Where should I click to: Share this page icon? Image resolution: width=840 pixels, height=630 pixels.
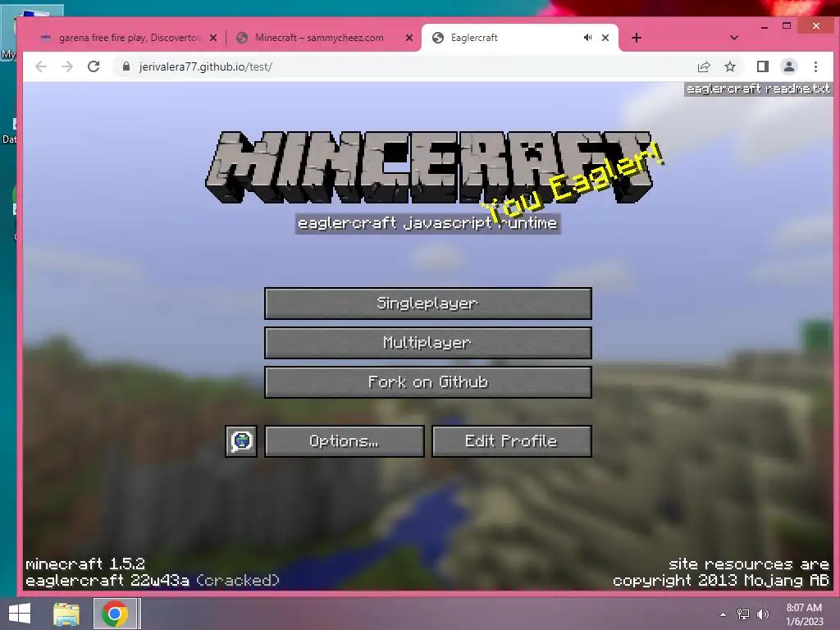(704, 66)
